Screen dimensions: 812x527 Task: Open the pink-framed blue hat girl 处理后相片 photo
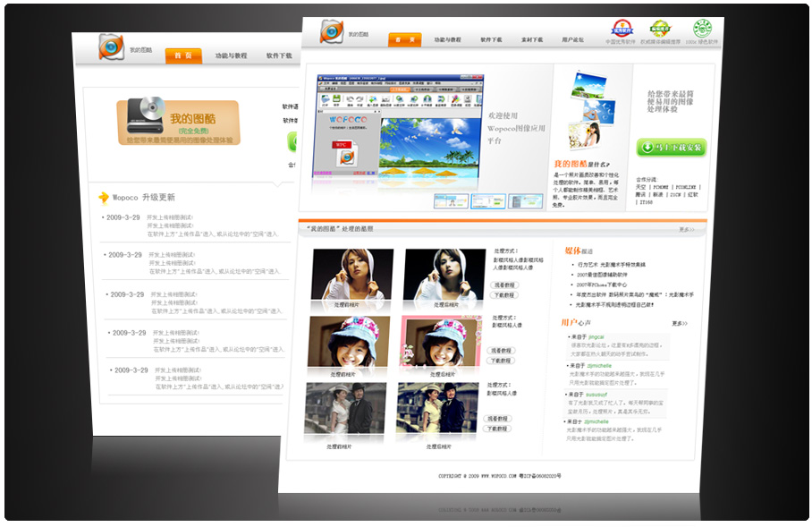point(441,342)
